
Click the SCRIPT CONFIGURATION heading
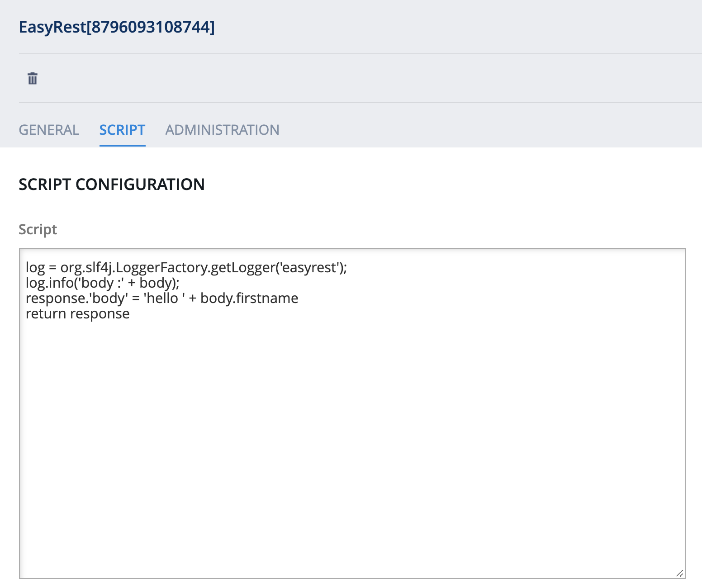(x=112, y=185)
